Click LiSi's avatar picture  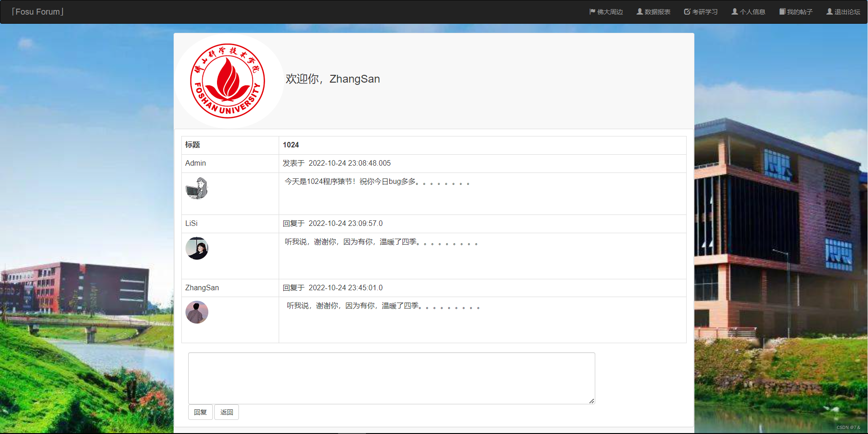[197, 248]
